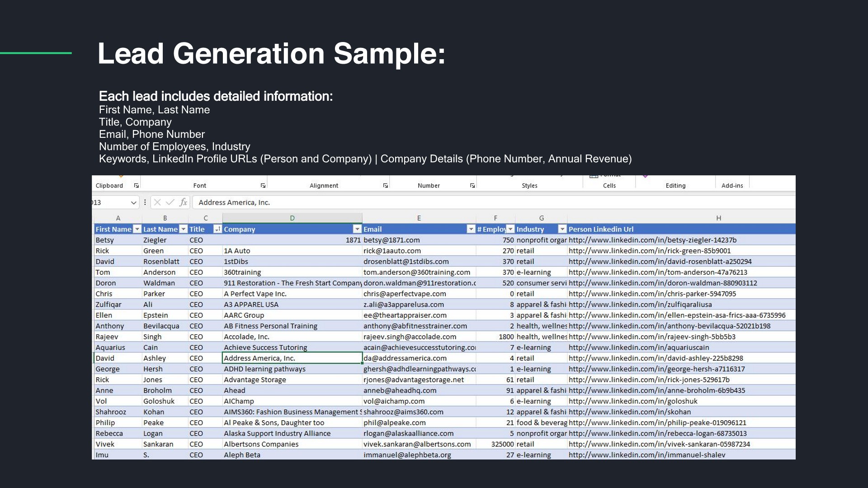
Task: Open the First Name column filter dropdown
Action: (x=137, y=229)
